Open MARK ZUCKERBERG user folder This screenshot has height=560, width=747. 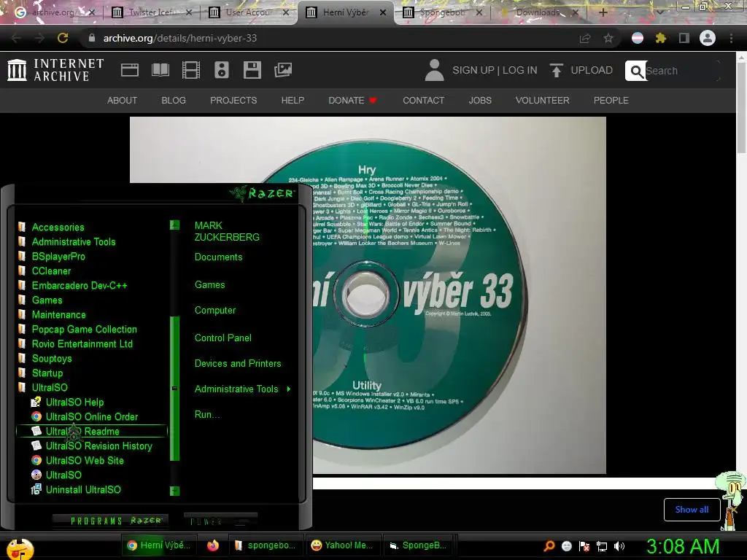tap(227, 231)
